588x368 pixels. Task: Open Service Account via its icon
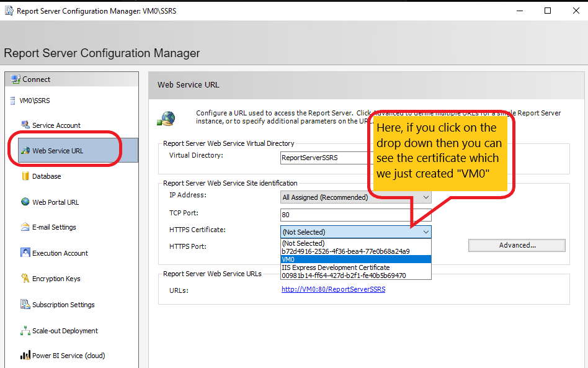tap(25, 125)
